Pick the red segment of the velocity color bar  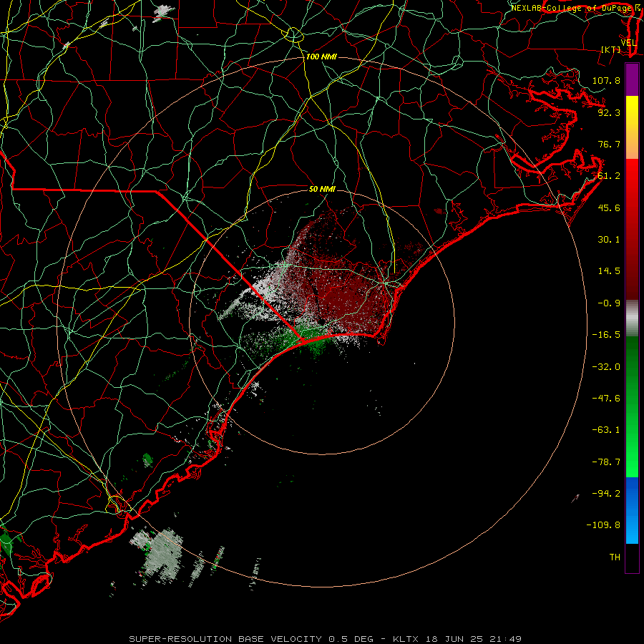[632, 229]
